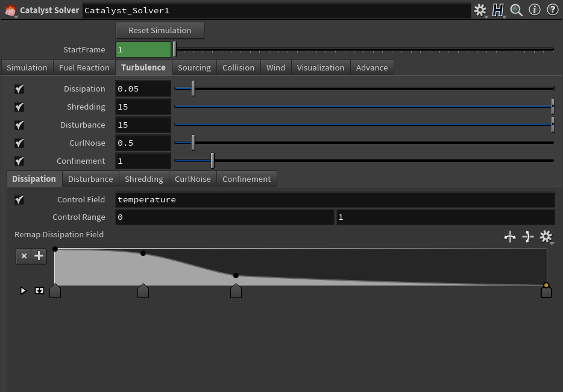
Task: Expand ramp point controls with arrow
Action: point(24,291)
